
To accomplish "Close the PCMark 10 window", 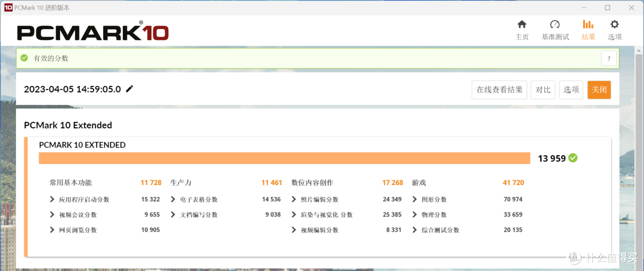I will tap(630, 7).
